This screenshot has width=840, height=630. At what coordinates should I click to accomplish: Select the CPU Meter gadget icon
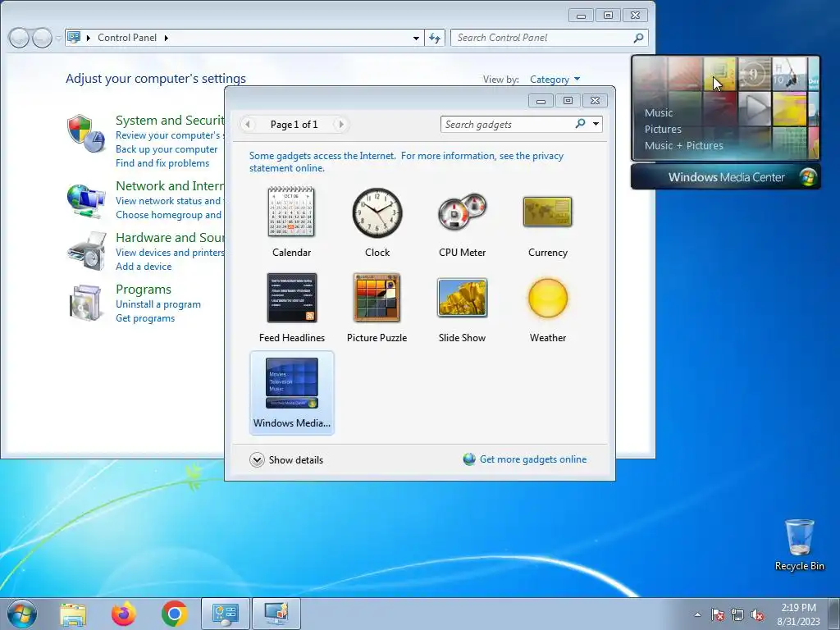pos(463,212)
